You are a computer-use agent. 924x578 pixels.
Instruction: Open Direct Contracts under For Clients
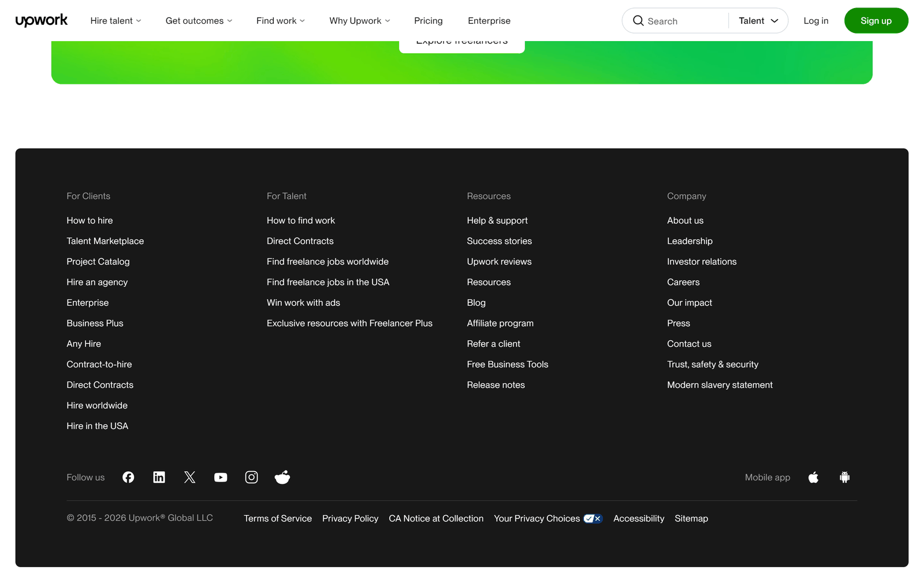[x=100, y=385]
